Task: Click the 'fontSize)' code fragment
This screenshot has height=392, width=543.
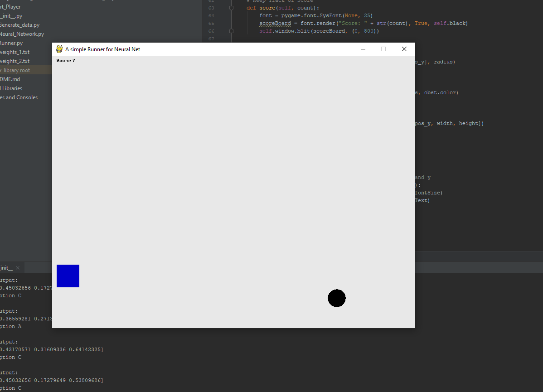Action: point(429,193)
